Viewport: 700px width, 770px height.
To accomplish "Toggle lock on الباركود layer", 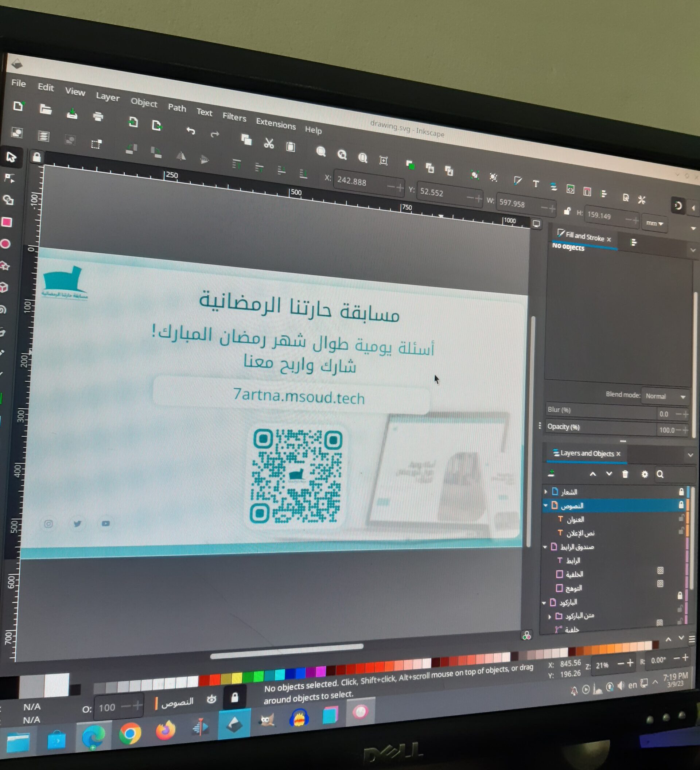I will (680, 595).
